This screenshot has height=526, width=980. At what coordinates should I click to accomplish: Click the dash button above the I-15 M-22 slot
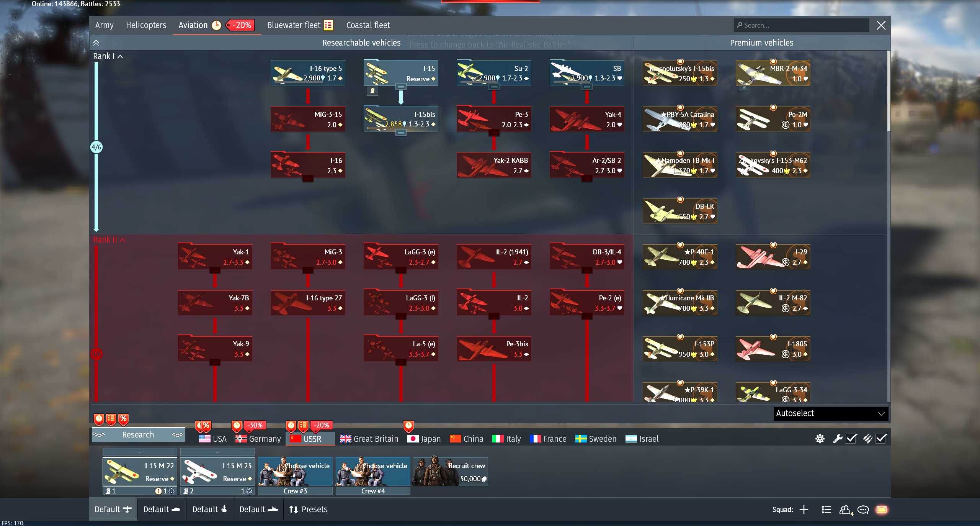[140, 452]
